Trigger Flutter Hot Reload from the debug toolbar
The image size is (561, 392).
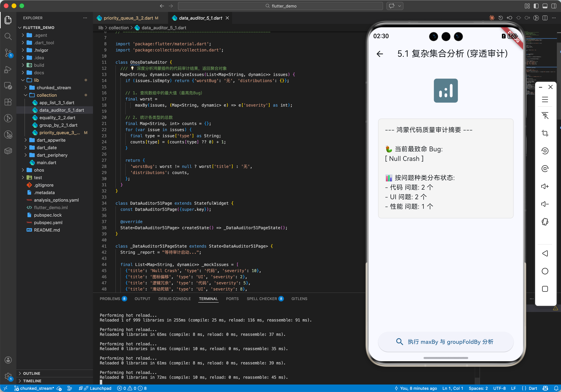[x=492, y=18]
